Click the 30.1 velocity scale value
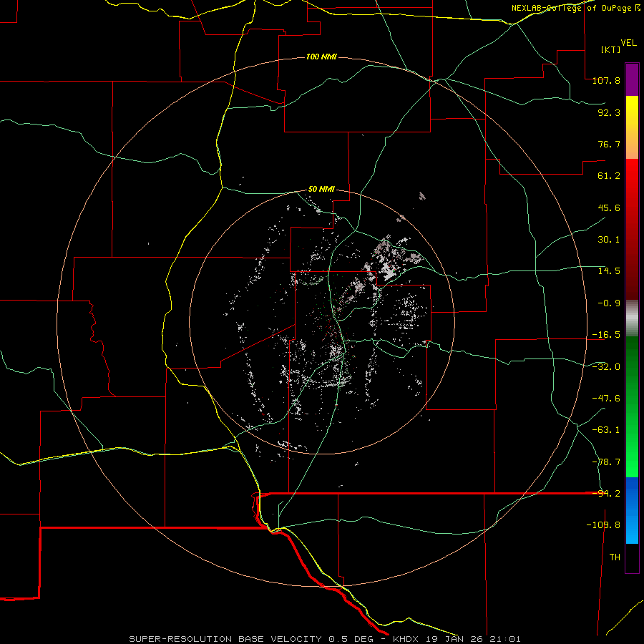The width and height of the screenshot is (644, 644). coord(609,240)
